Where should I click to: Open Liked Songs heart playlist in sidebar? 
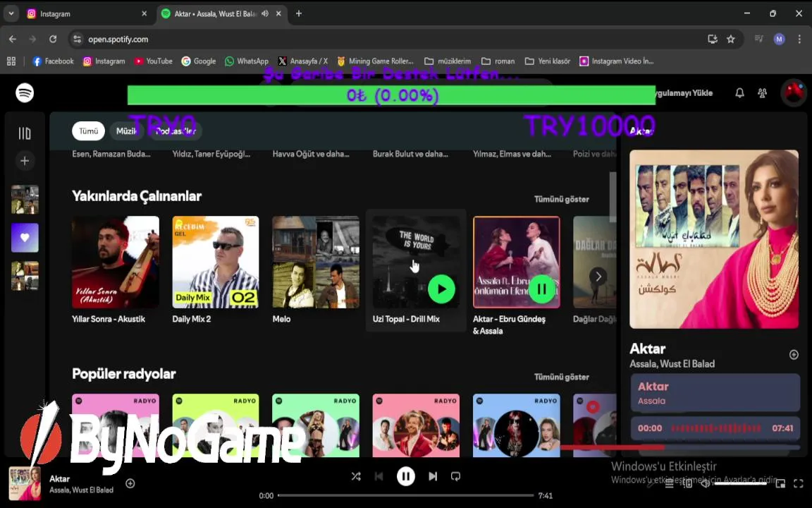[x=25, y=238]
